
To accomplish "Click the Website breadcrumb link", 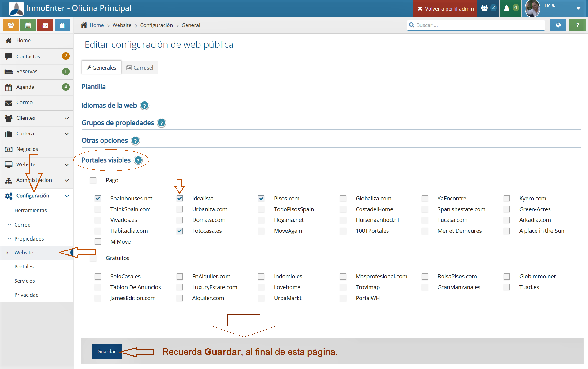I will (x=122, y=25).
